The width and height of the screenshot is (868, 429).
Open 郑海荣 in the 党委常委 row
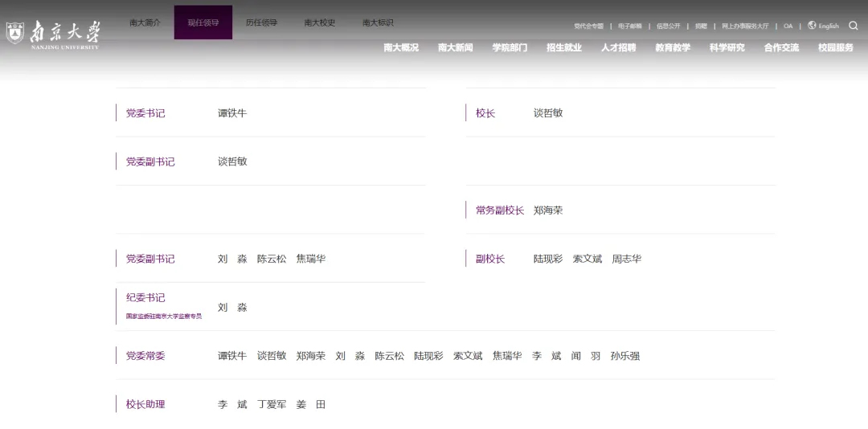tap(311, 356)
